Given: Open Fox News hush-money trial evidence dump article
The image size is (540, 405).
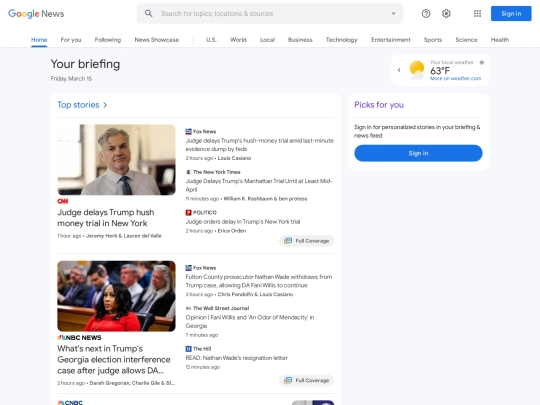Looking at the screenshot, I should pyautogui.click(x=260, y=145).
